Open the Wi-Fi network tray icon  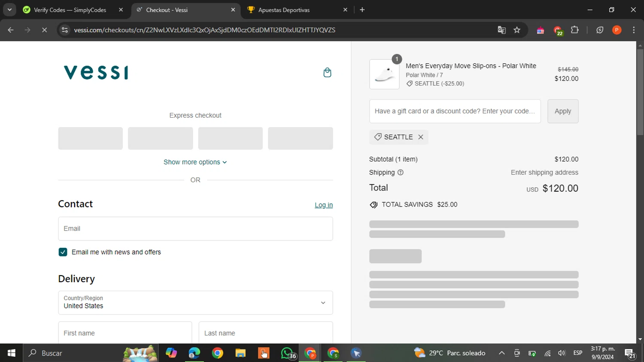click(x=547, y=353)
